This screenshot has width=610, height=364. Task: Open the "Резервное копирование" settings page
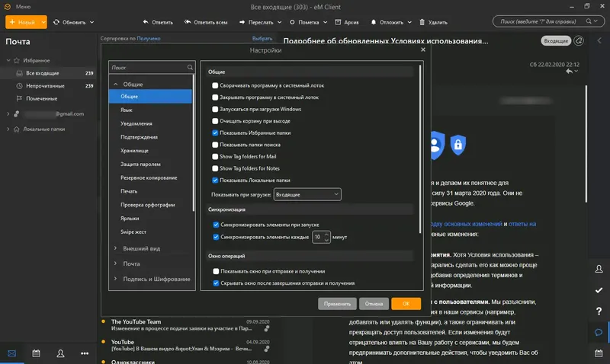point(149,177)
